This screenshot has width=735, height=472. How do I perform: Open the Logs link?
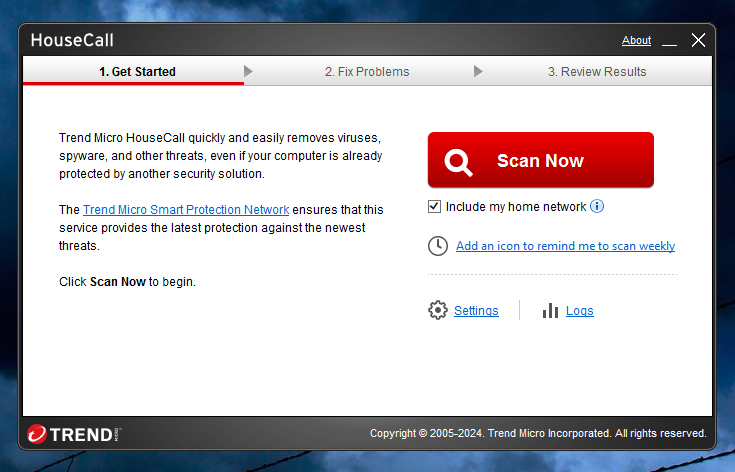pos(580,311)
